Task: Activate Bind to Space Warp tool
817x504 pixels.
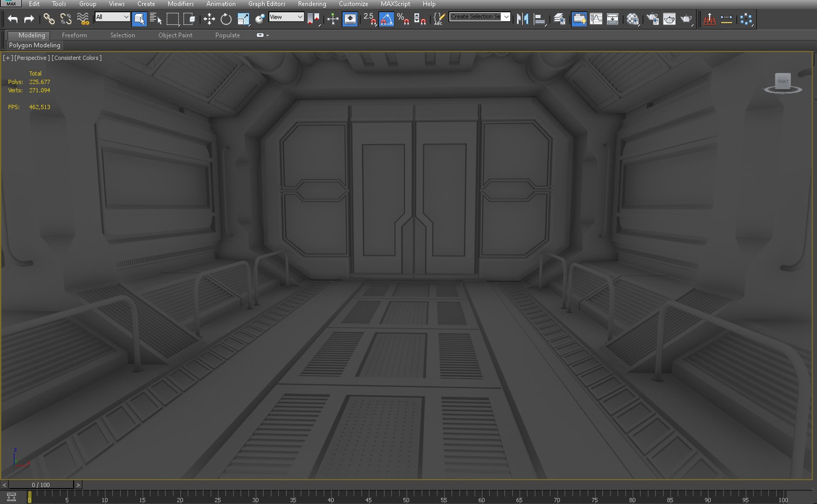Action: 83,19
